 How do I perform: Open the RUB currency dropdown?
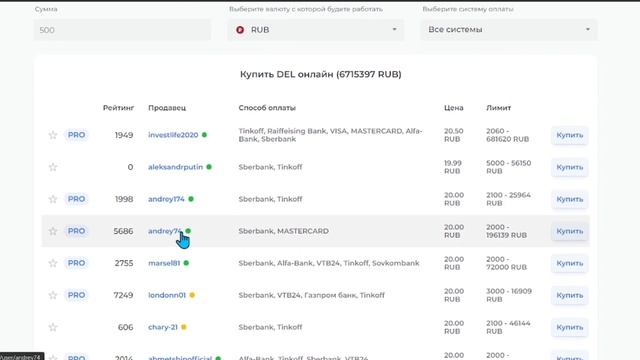[316, 30]
